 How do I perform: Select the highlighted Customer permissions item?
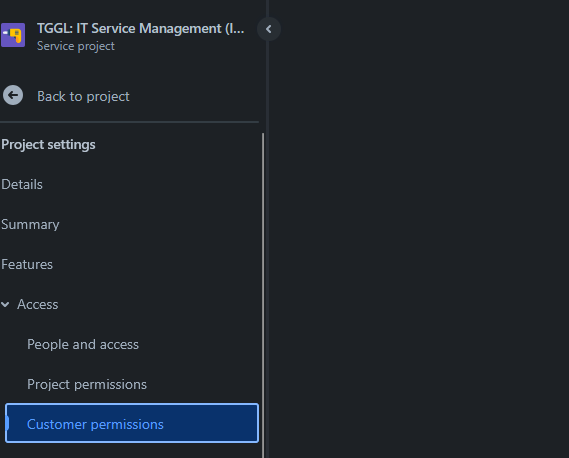(x=132, y=423)
